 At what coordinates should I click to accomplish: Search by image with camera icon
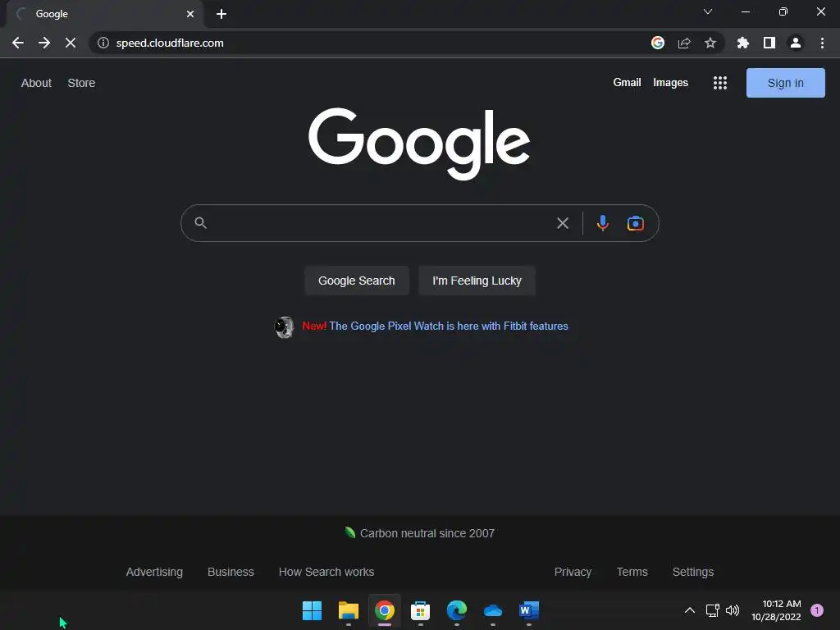point(636,223)
